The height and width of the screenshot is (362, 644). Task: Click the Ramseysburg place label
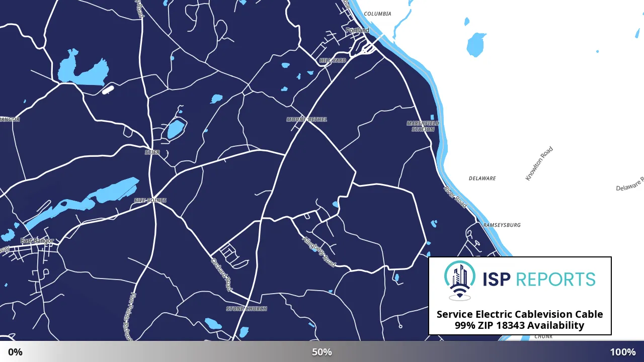pos(502,225)
